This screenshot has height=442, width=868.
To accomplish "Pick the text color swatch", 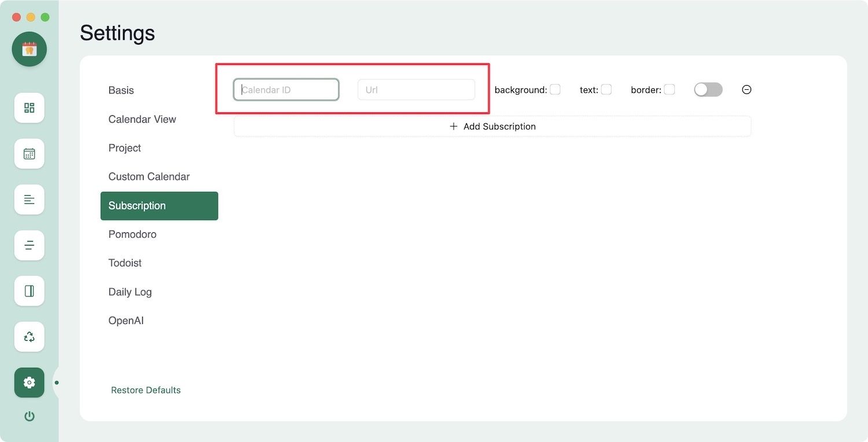I will click(606, 89).
